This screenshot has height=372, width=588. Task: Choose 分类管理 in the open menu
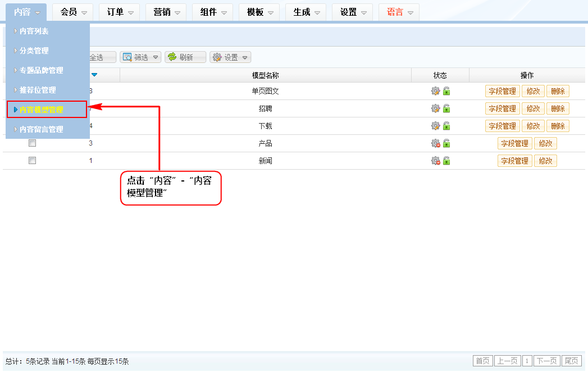coord(34,51)
